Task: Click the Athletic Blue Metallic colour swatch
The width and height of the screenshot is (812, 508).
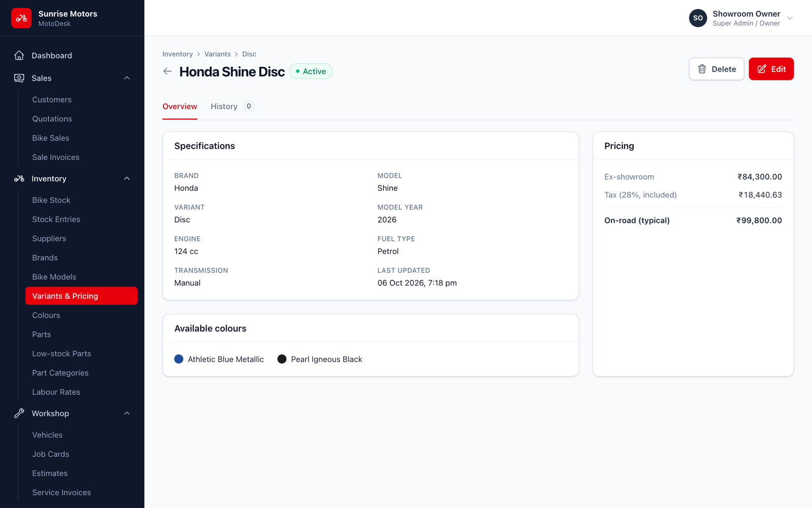Action: tap(179, 359)
